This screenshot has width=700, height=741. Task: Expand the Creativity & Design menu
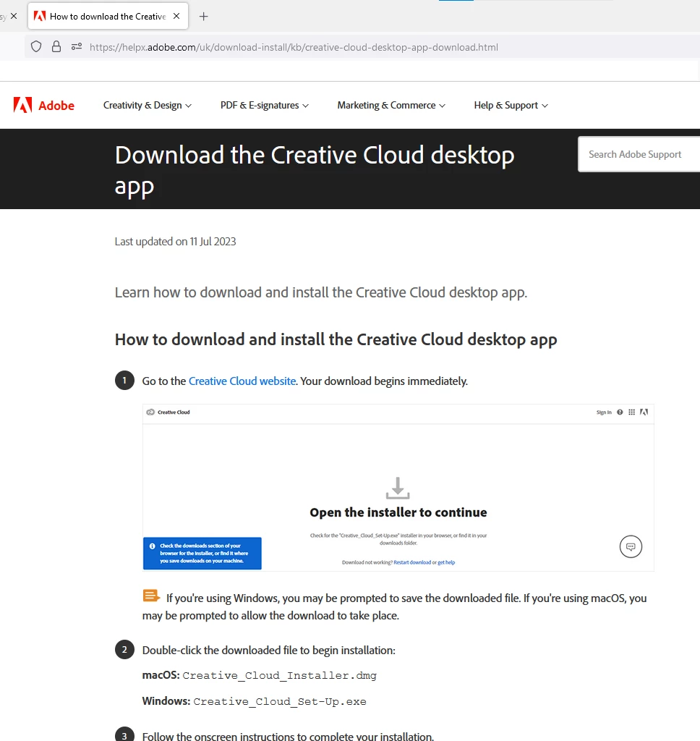coord(148,106)
